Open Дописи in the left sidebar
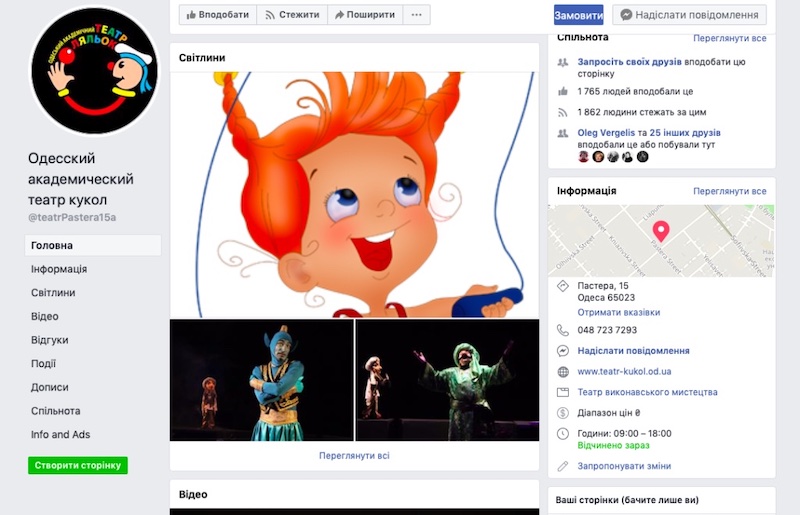This screenshot has height=515, width=800. tap(49, 387)
